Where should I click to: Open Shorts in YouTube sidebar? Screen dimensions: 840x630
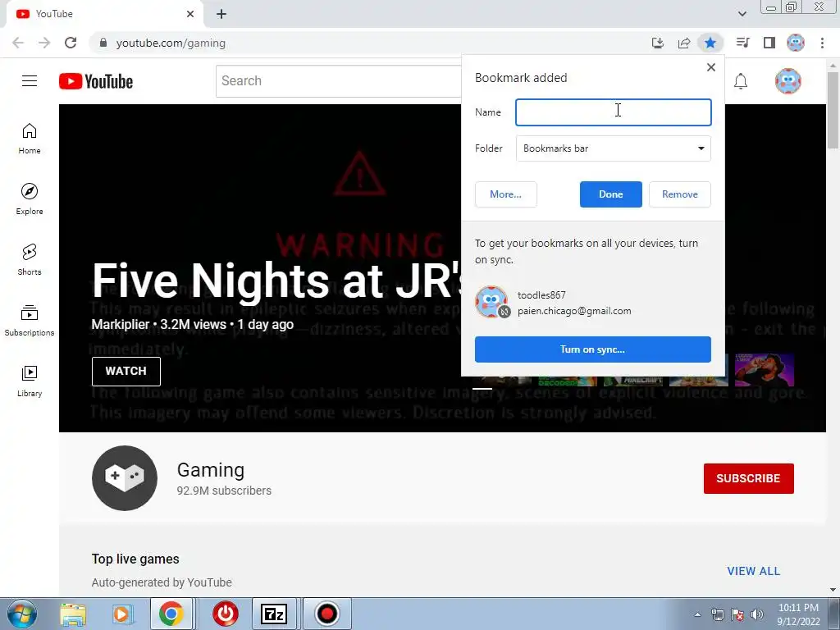(30, 260)
